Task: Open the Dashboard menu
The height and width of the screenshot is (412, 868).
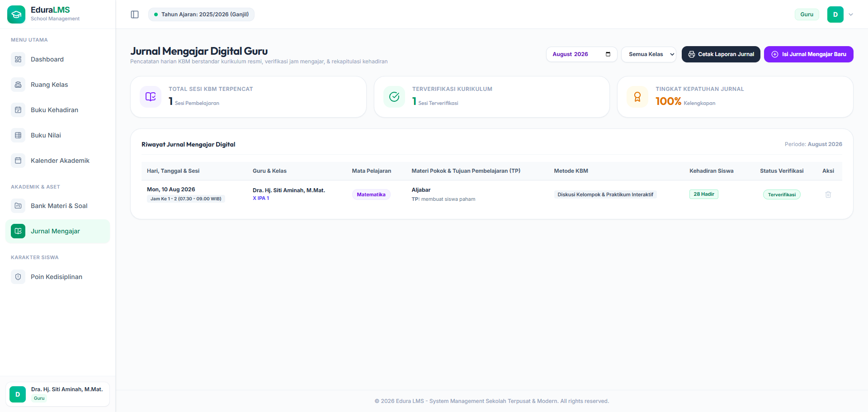Action: [58, 59]
